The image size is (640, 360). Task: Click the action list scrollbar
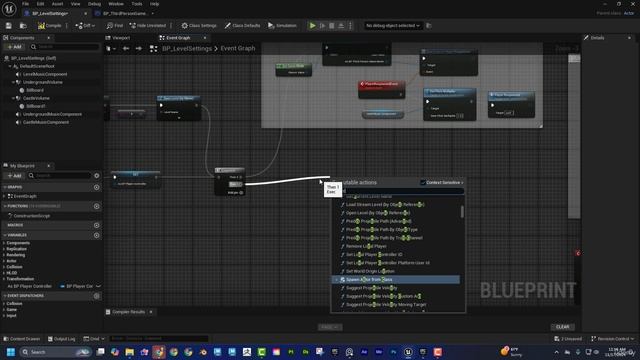point(462,211)
